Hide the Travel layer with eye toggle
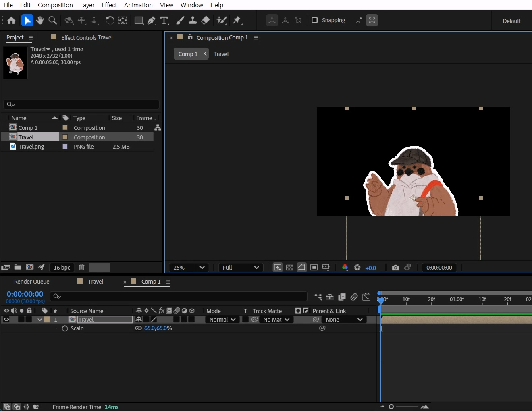 [6, 320]
